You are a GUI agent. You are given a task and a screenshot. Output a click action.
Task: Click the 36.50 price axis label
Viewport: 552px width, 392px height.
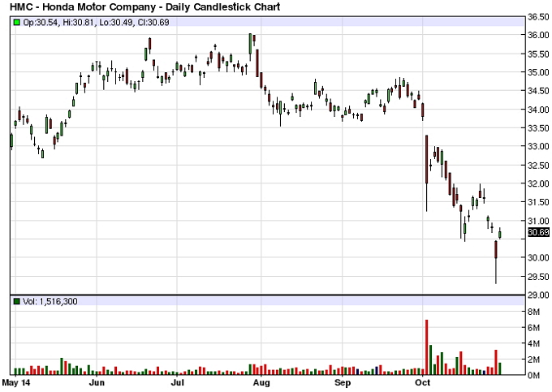pos(538,16)
